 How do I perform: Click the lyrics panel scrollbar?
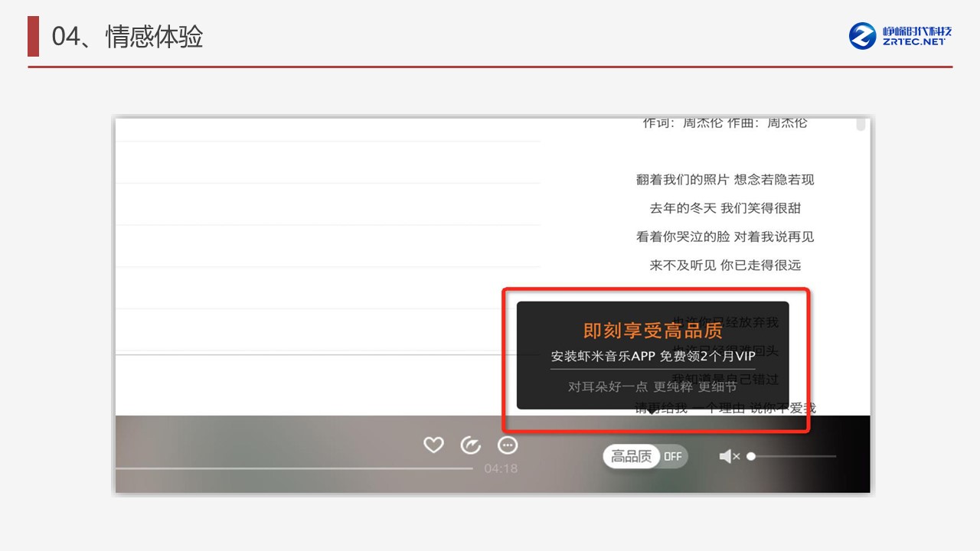pyautogui.click(x=861, y=125)
